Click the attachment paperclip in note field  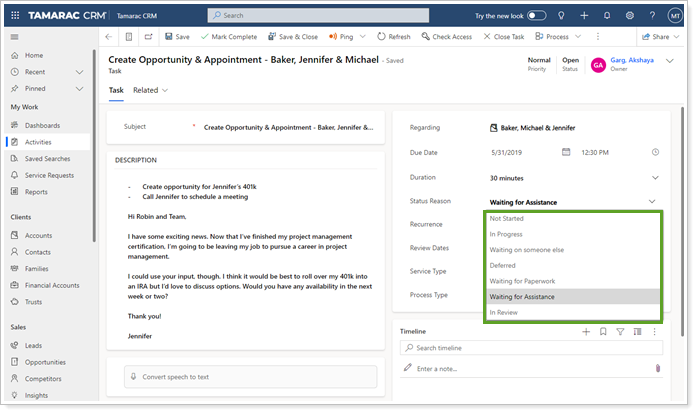tap(657, 369)
